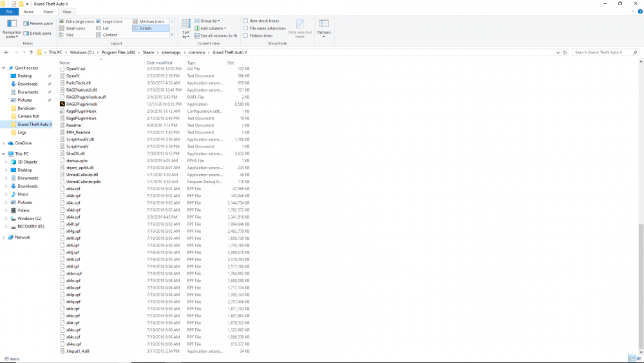This screenshot has height=363, width=644.
Task: Open recent locations dropdown
Action: tap(24, 53)
